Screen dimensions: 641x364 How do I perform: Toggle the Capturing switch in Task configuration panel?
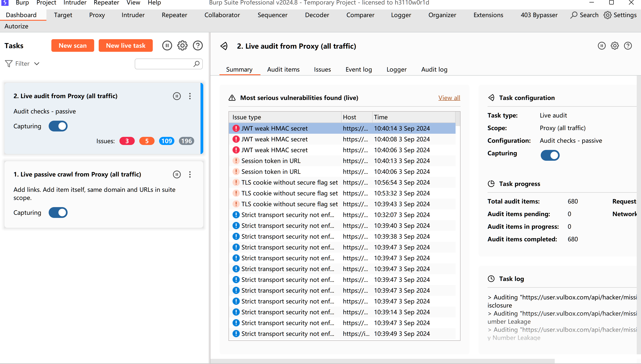(x=550, y=155)
